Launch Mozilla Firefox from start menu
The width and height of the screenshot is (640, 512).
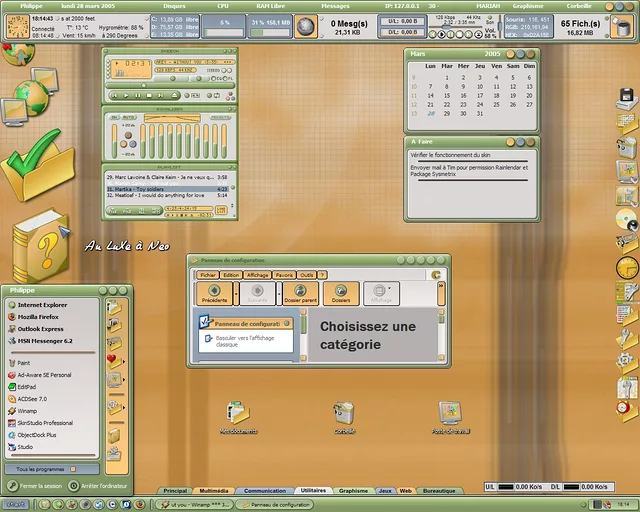pyautogui.click(x=42, y=316)
